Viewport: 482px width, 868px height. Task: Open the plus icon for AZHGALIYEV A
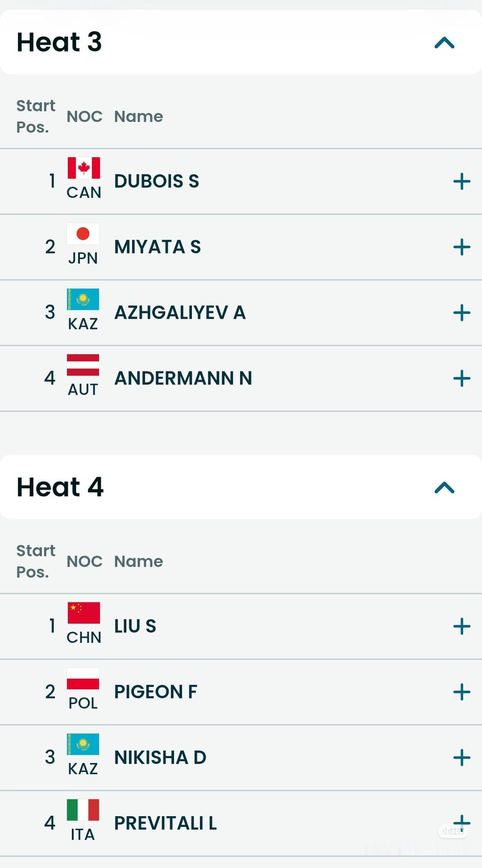[x=461, y=313]
